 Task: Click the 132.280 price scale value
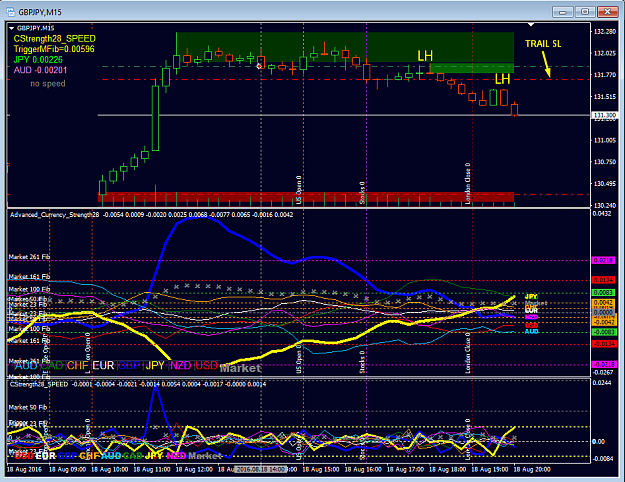click(x=605, y=31)
